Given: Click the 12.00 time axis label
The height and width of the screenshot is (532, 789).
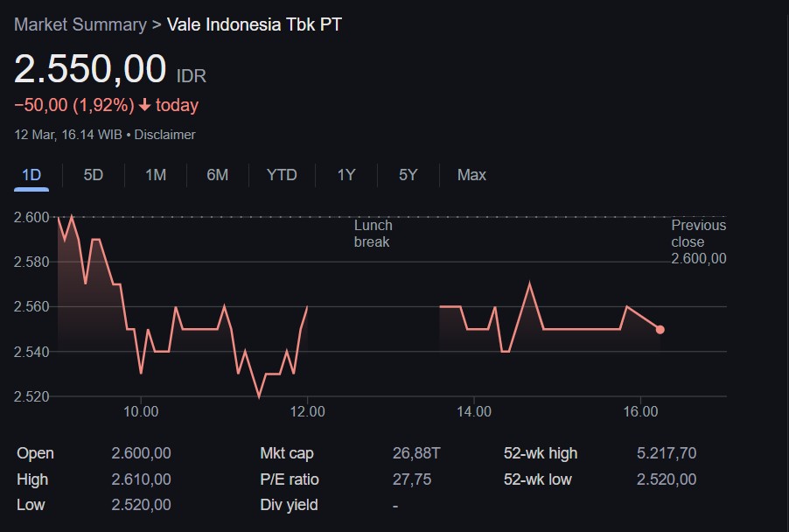Looking at the screenshot, I should pos(307,412).
